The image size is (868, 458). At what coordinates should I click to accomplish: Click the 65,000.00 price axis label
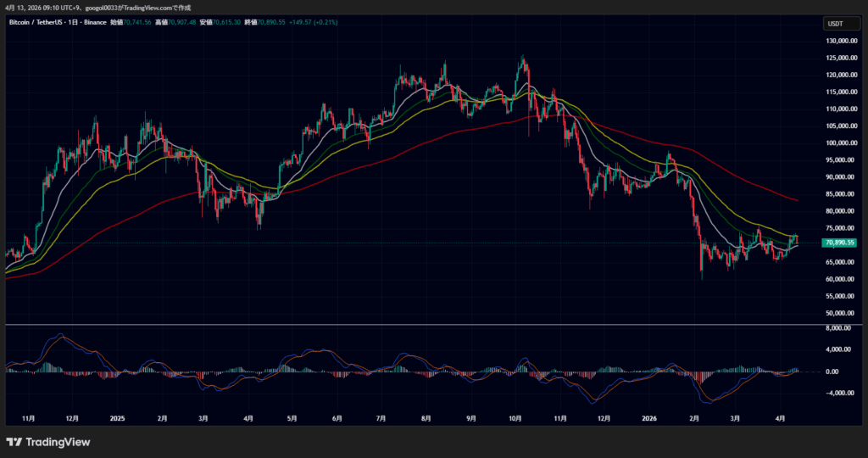pyautogui.click(x=842, y=262)
